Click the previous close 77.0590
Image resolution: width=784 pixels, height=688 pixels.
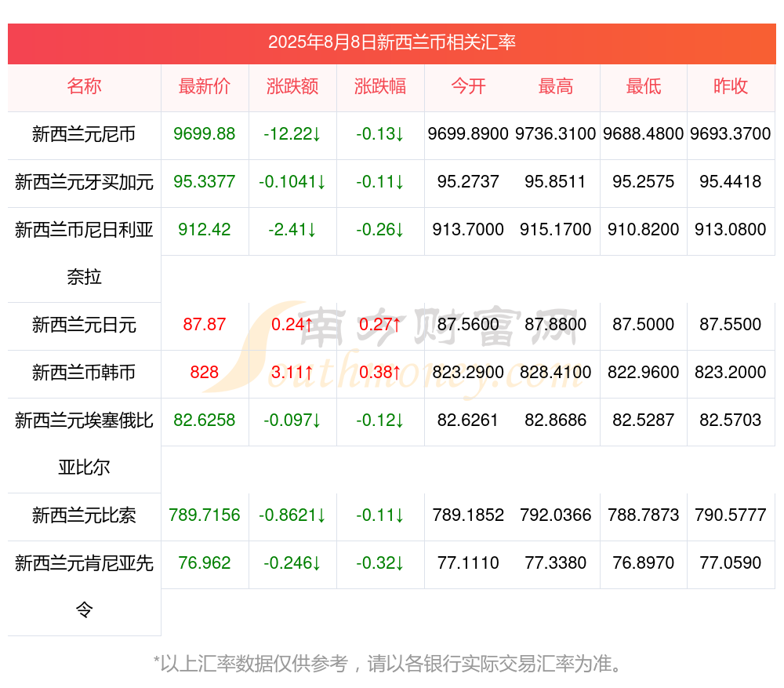point(731,562)
